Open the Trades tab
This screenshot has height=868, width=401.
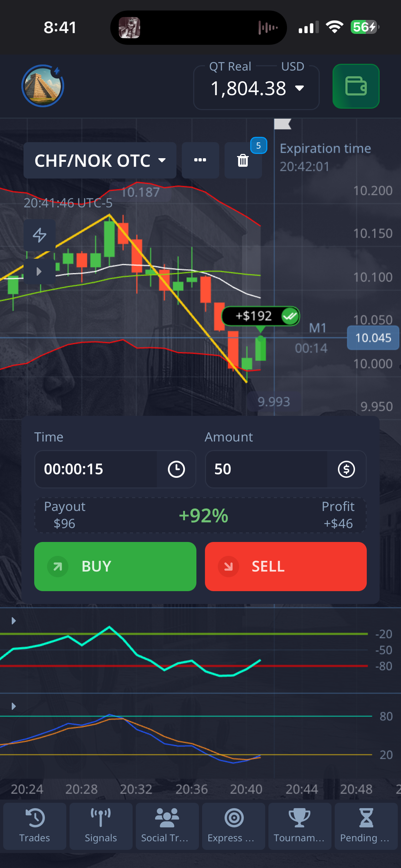35,826
